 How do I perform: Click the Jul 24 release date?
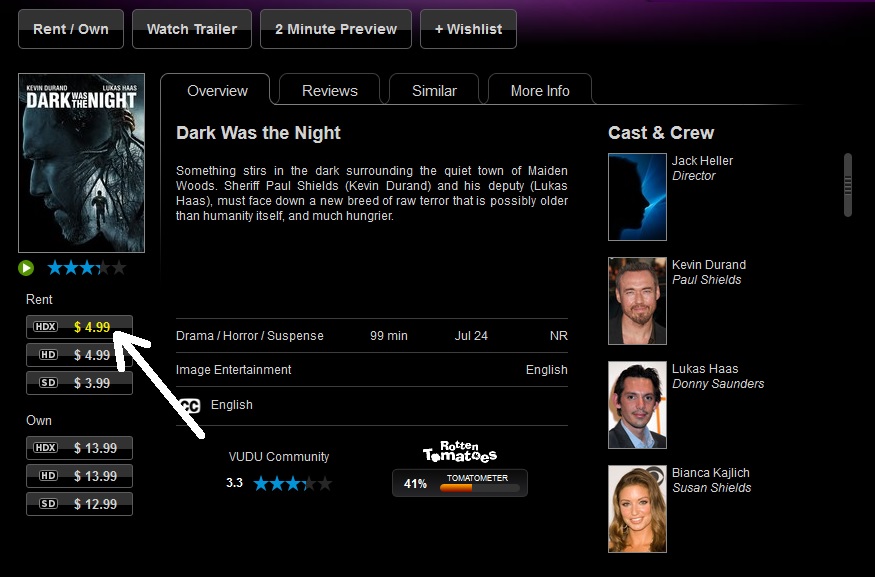pos(471,336)
